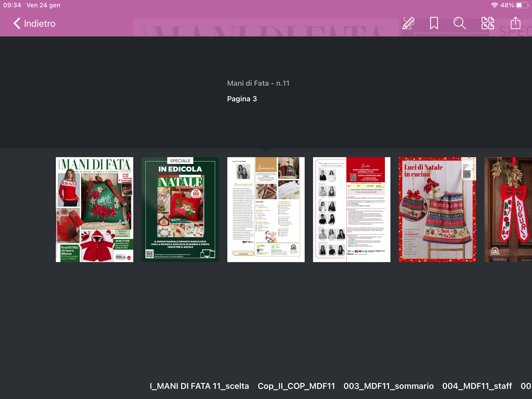Screen dimensions: 532x399
Task: Bookmark the current page
Action: pyautogui.click(x=434, y=23)
